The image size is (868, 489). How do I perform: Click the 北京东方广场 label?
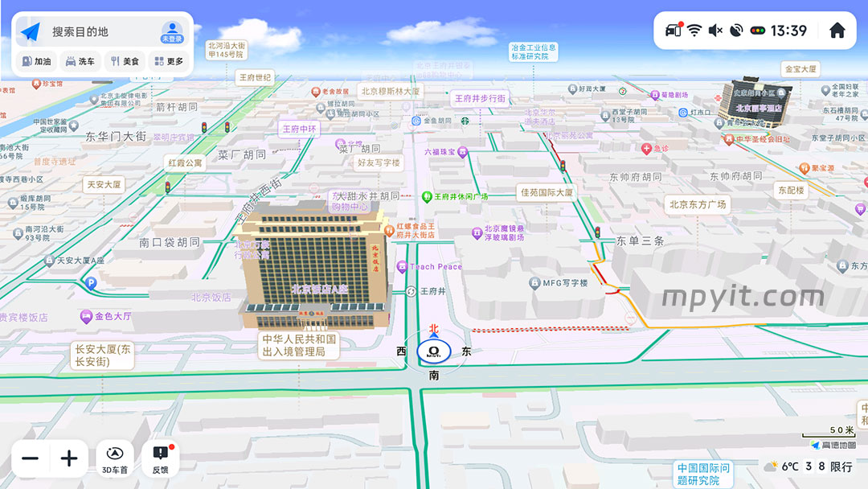tap(698, 204)
